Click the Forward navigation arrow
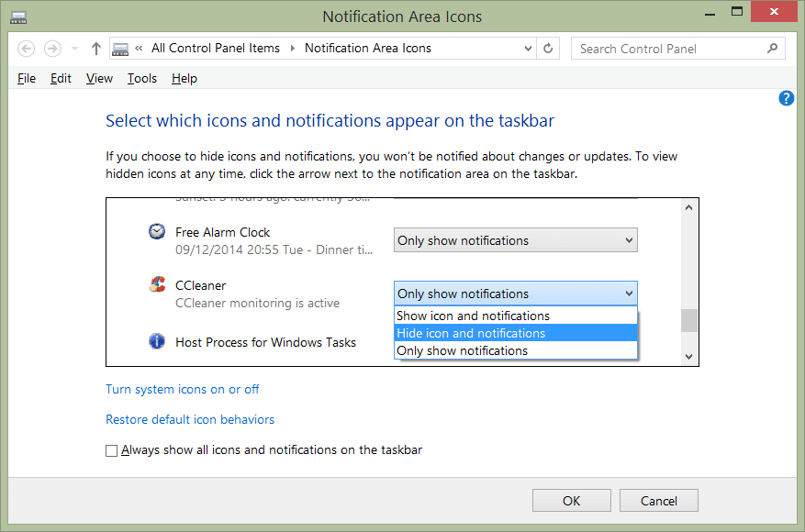The width and height of the screenshot is (805, 532). point(52,49)
